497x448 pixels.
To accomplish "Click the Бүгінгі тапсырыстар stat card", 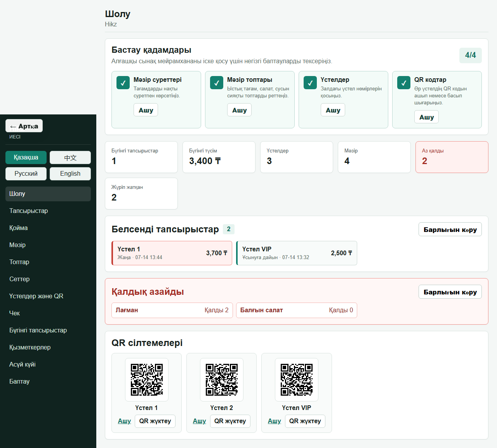I will pos(141,157).
